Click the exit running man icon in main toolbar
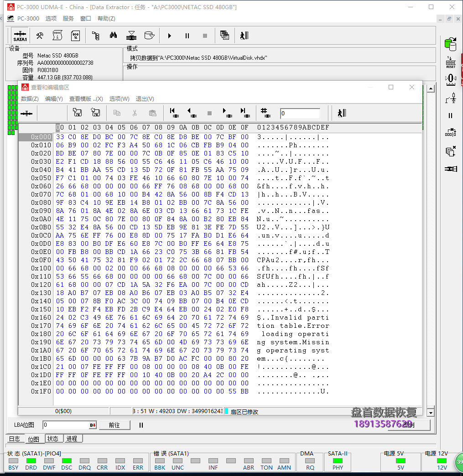463x476 pixels. coord(244,36)
